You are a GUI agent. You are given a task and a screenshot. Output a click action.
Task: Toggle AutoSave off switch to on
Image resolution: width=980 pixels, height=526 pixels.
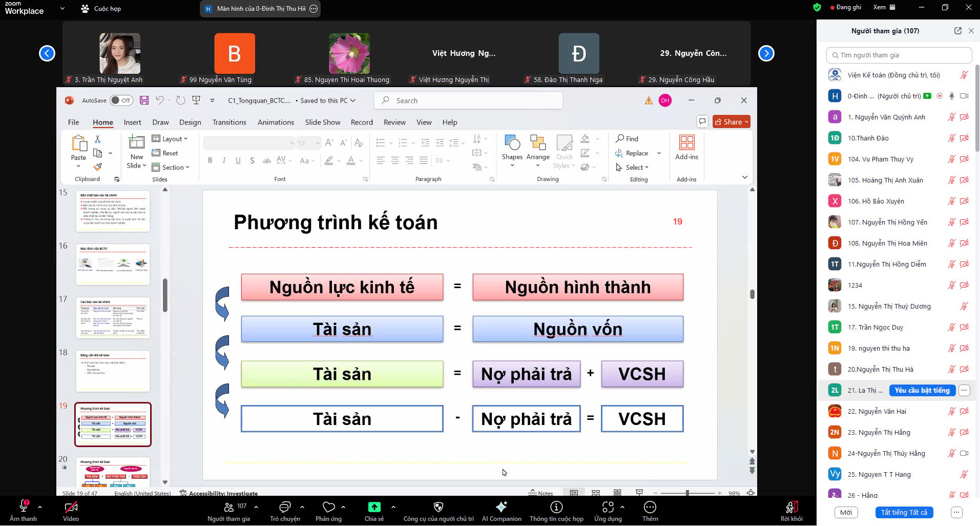coord(121,100)
